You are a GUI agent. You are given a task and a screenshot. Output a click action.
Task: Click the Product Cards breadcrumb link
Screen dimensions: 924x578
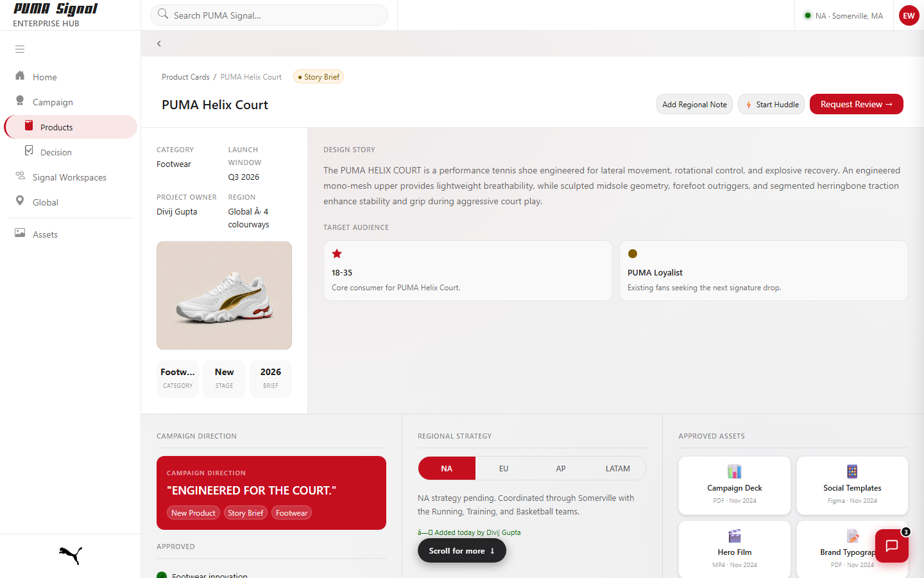(x=185, y=76)
